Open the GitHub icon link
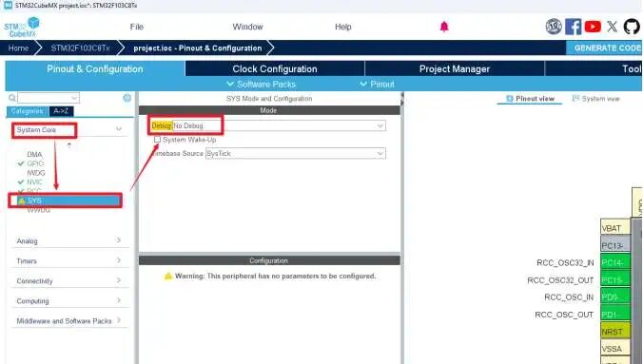 632,27
